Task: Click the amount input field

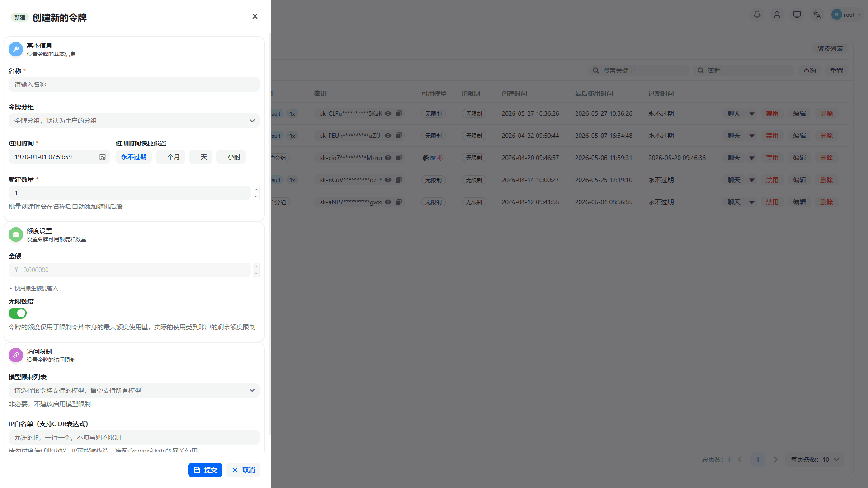Action: point(130,270)
